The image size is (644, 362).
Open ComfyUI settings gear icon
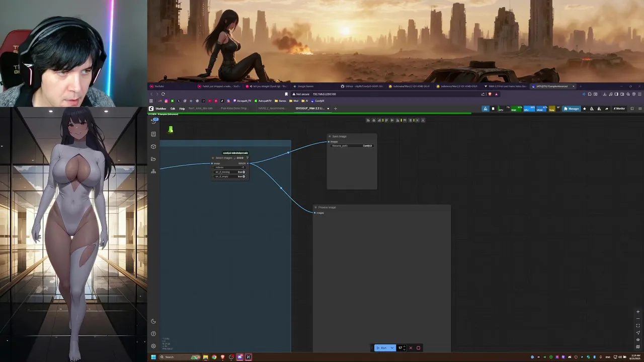[x=153, y=346]
